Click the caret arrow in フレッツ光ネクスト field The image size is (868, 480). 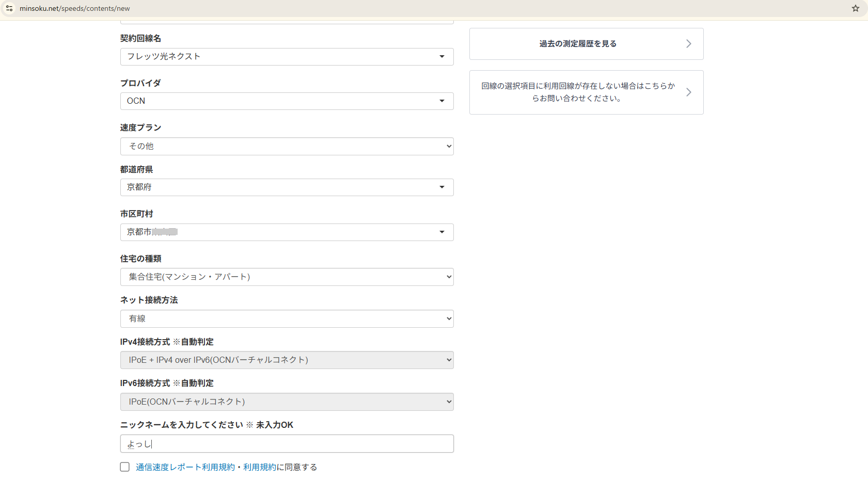442,57
